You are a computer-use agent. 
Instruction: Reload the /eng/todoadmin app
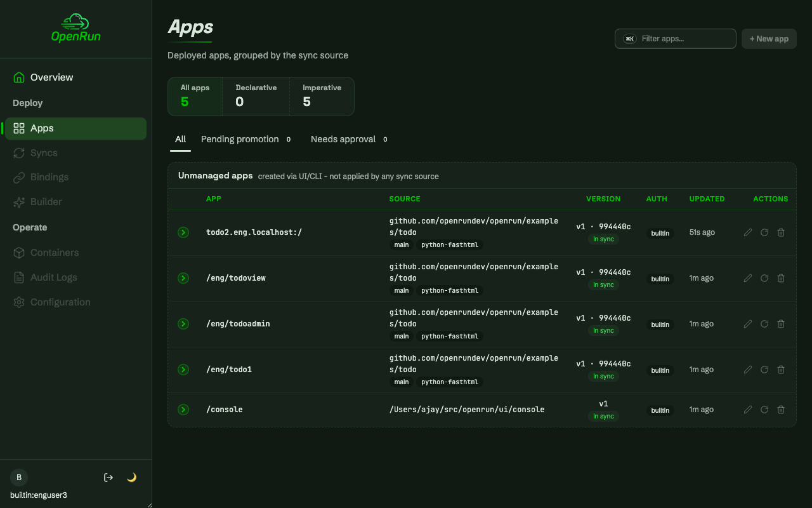coord(764,324)
